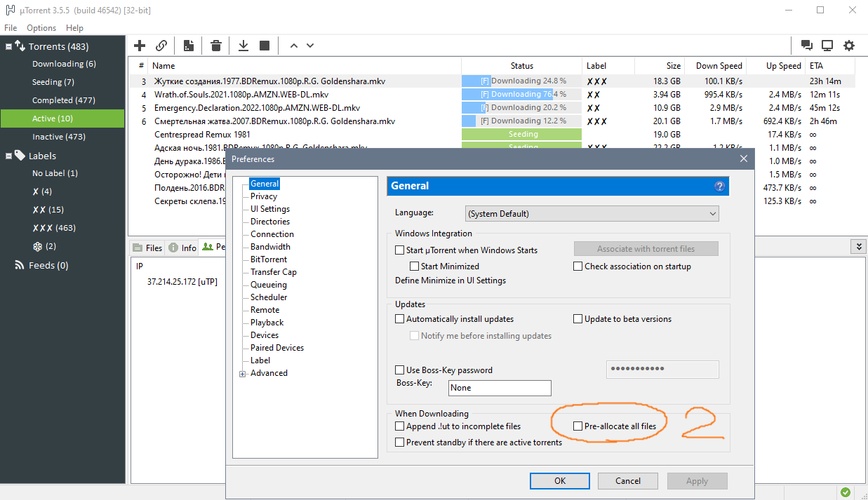This screenshot has height=500, width=868.
Task: Switch to the Info tab
Action: pyautogui.click(x=182, y=248)
